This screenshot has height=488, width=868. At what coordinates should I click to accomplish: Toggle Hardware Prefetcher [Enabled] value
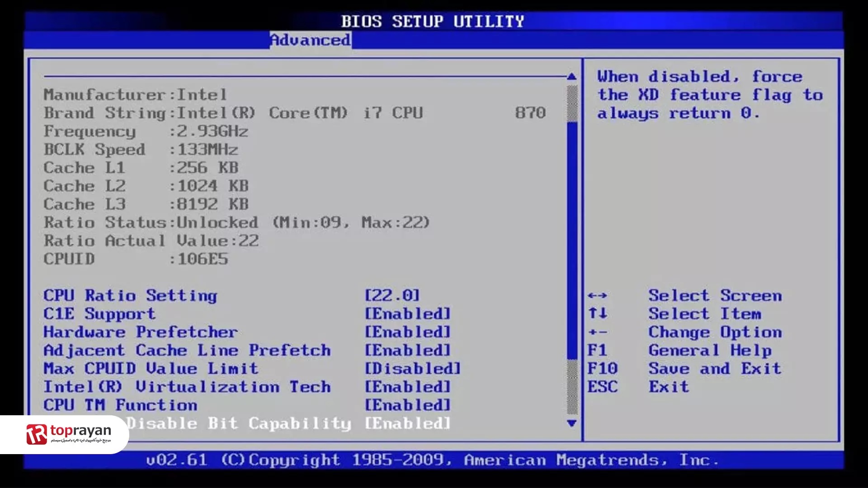408,332
